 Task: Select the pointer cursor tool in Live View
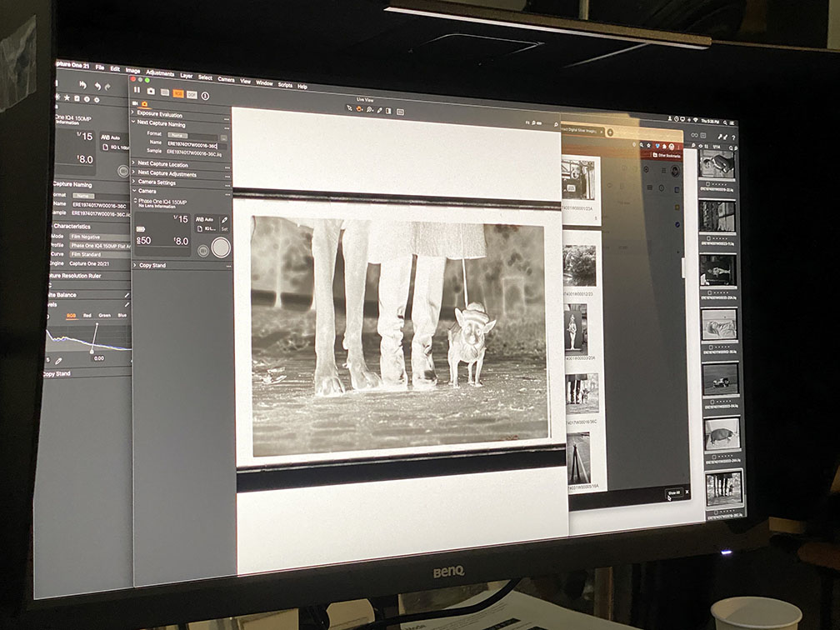[349, 108]
